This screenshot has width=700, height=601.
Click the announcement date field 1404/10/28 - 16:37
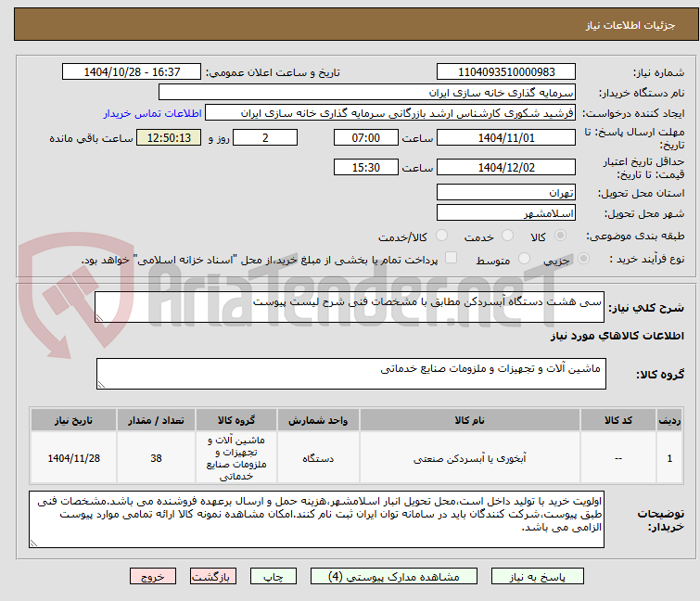tap(132, 71)
